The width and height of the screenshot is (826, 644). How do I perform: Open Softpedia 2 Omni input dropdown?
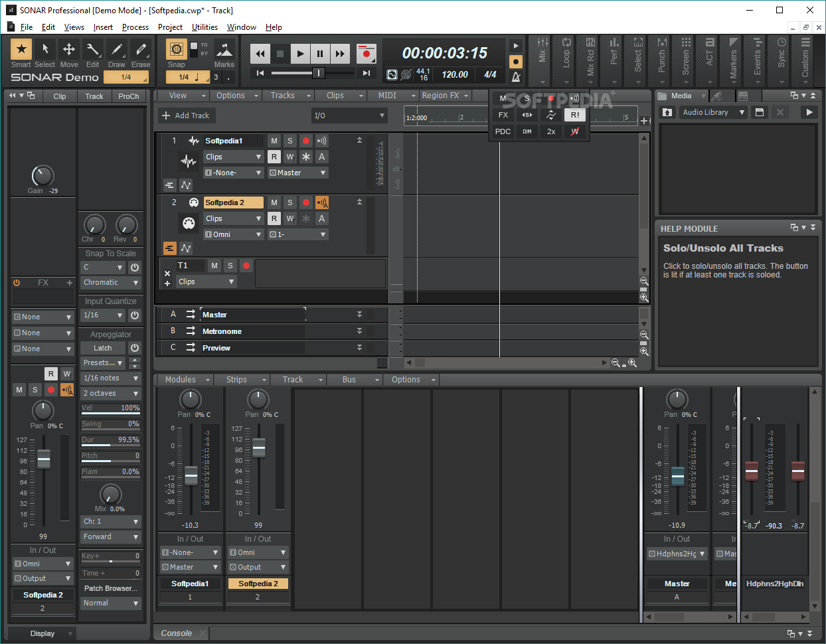234,234
